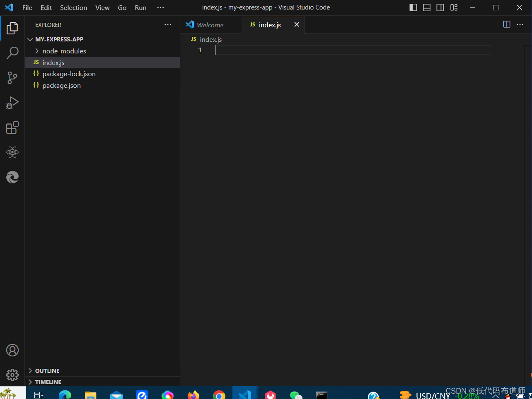Expand the node_modules folder

102,51
